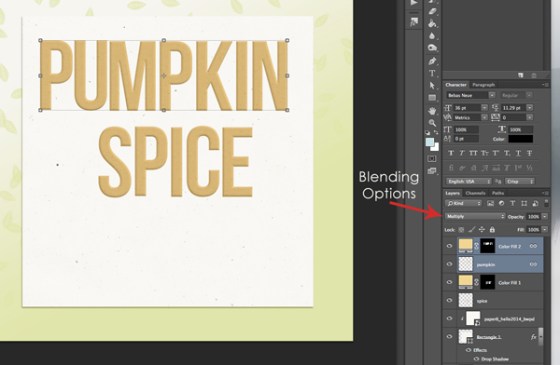Hide the spice layer
This screenshot has width=560, height=365.
449,300
